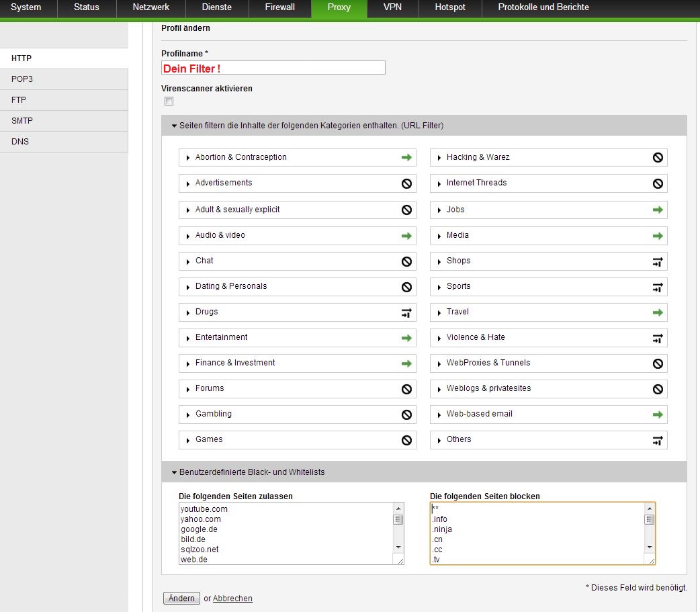
Task: Click the green arrow icon for Abortion & Contraception
Action: pyautogui.click(x=406, y=157)
